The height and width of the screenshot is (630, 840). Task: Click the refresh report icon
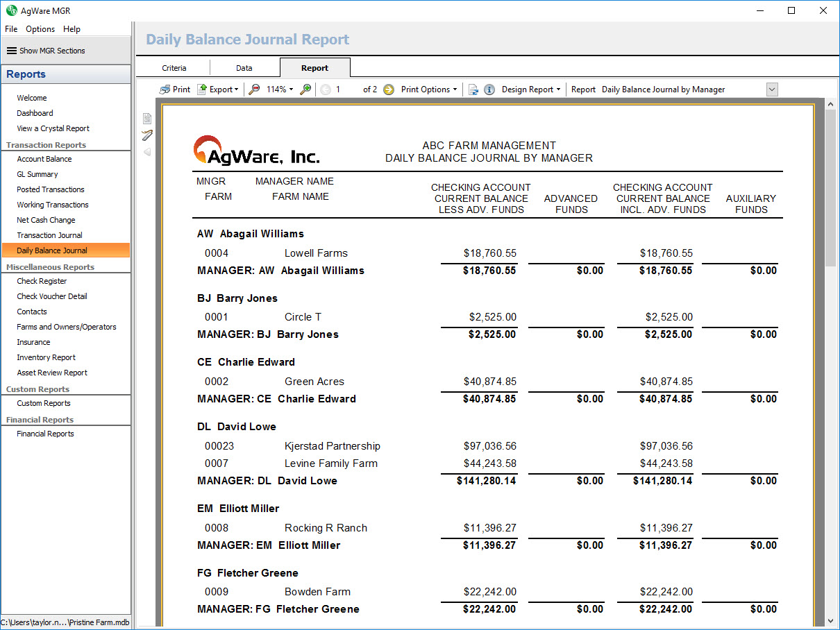point(473,90)
